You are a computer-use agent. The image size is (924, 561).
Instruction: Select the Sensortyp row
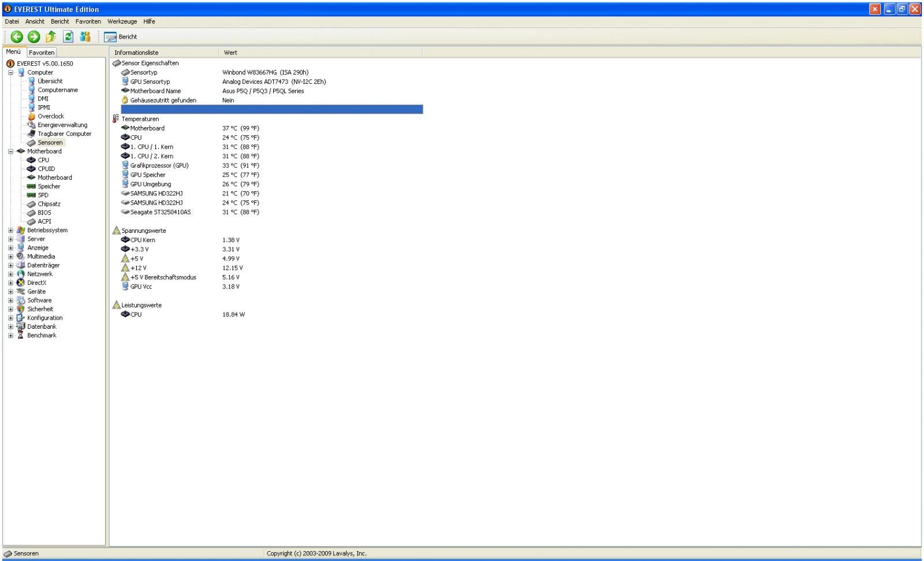coord(271,73)
